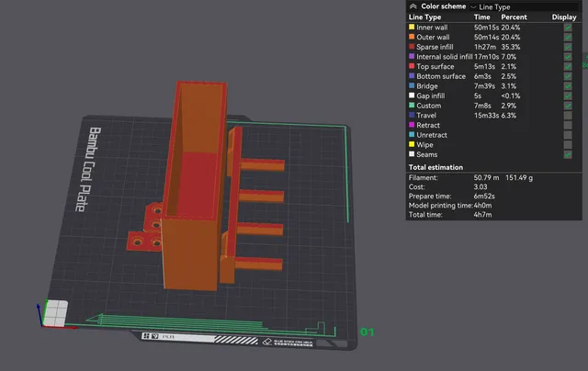
Task: Click Travel time '15m33s'
Action: (x=486, y=116)
